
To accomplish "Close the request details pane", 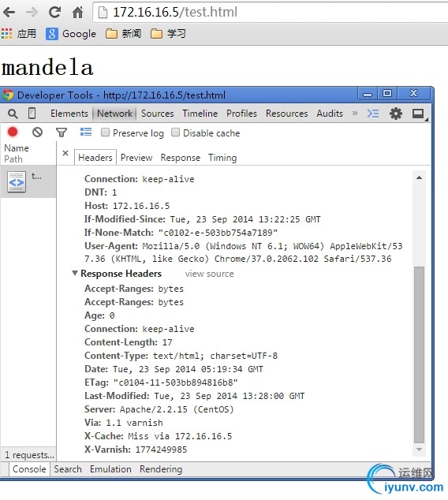I will coord(65,153).
